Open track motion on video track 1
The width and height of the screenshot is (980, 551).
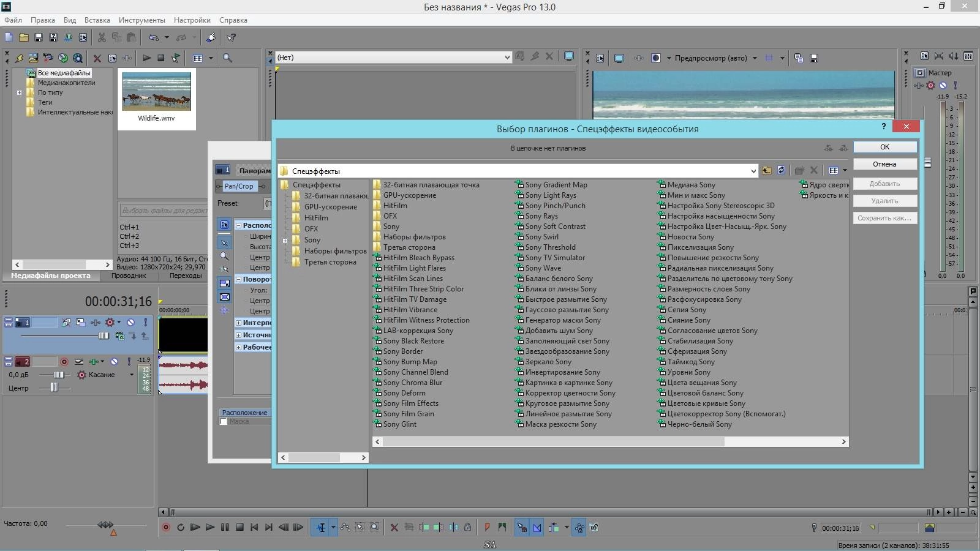[80, 322]
